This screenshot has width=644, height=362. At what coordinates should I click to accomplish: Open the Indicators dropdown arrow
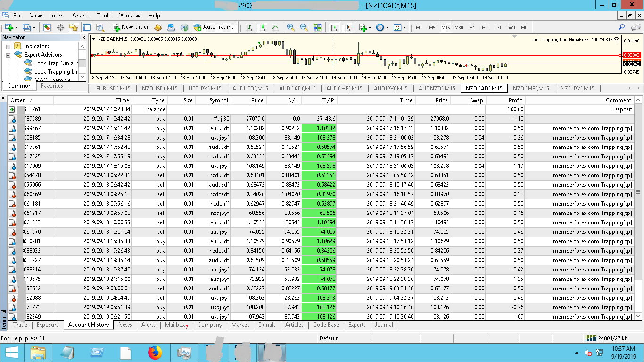(370, 27)
